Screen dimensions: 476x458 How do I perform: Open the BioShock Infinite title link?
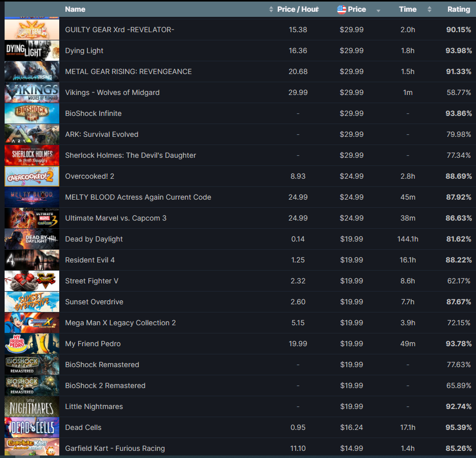pos(93,113)
